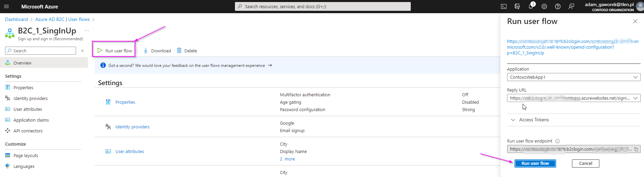Open the Help question mark icon
The height and width of the screenshot is (177, 644).
pyautogui.click(x=558, y=6)
